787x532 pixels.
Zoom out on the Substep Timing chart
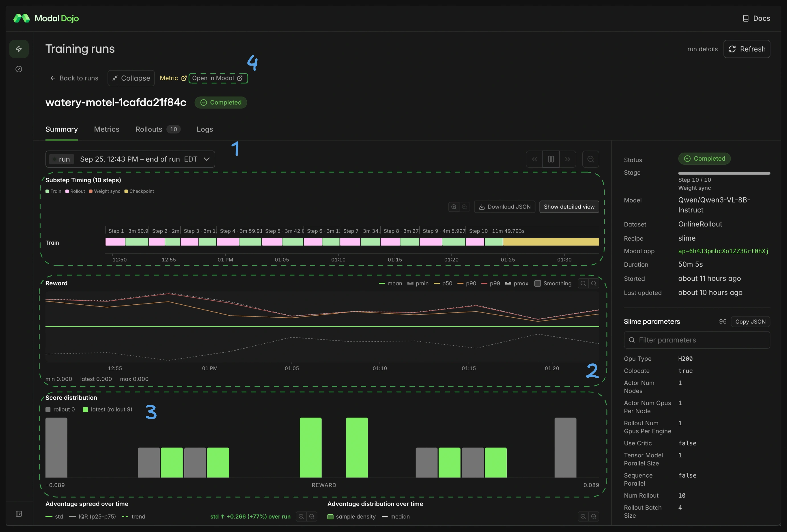point(465,207)
